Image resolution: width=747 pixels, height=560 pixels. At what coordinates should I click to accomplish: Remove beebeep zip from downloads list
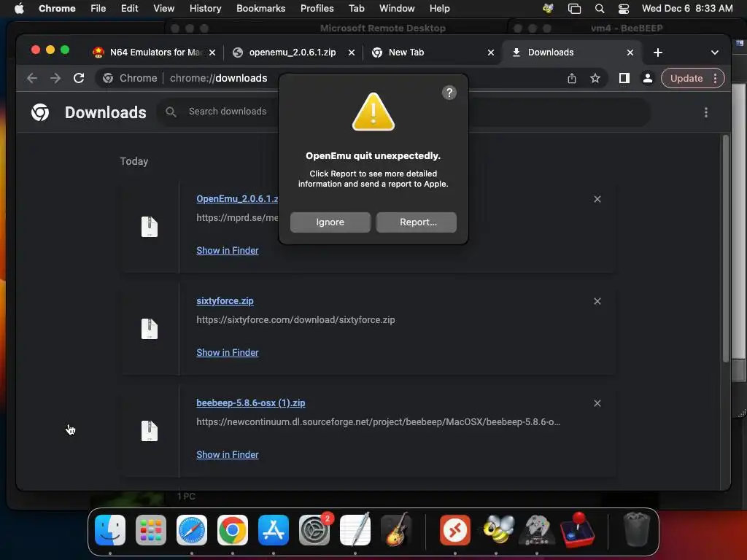(x=597, y=403)
